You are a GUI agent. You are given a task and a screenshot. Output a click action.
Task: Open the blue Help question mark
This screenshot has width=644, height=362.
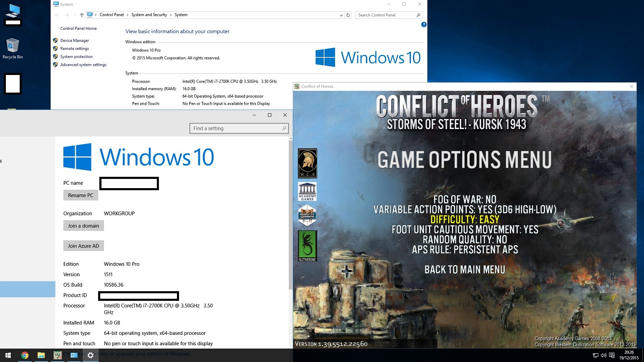423,25
